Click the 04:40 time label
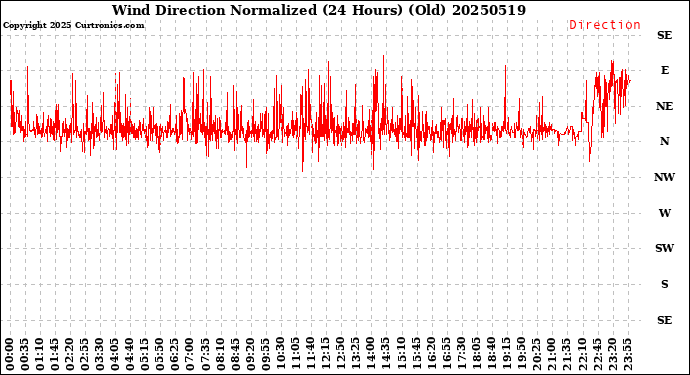This screenshot has width=690, height=375. pyautogui.click(x=130, y=355)
